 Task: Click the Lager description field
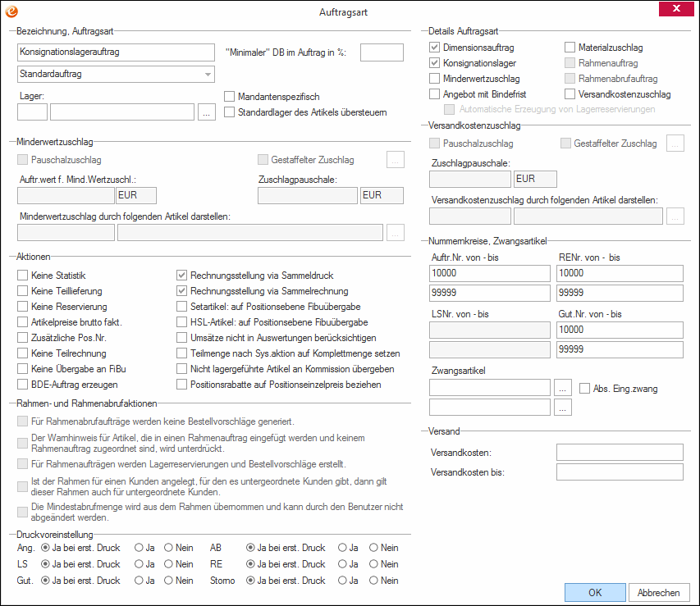click(x=122, y=112)
